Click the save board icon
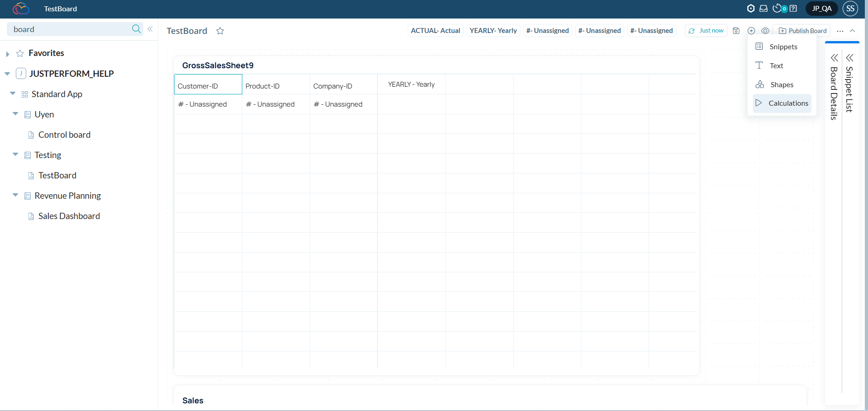This screenshot has width=868, height=411. pyautogui.click(x=736, y=31)
